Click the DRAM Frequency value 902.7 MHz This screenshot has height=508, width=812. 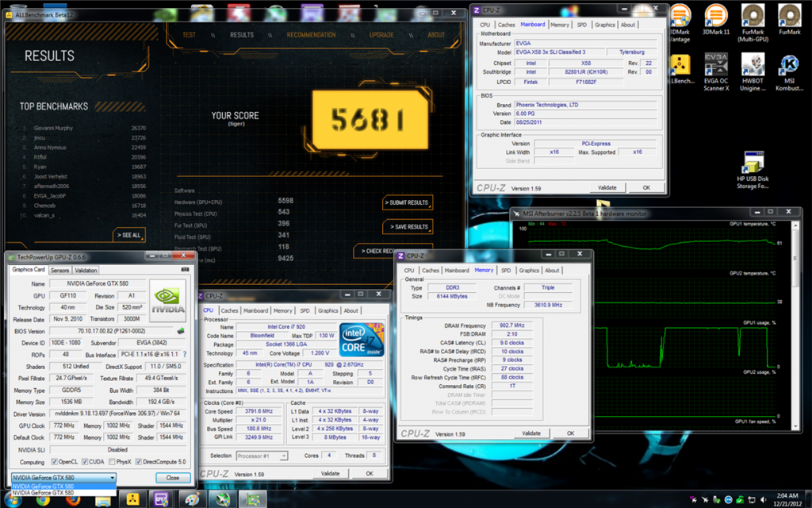coord(512,325)
